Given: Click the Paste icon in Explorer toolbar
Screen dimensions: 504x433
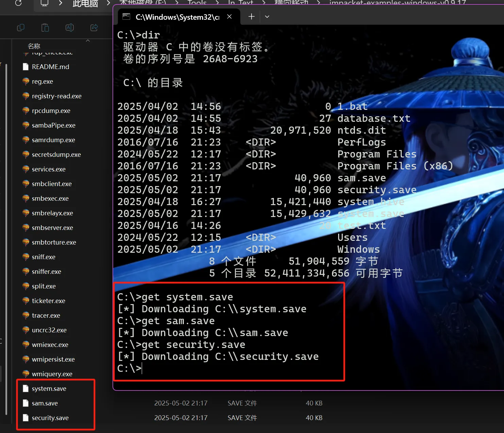Looking at the screenshot, I should coord(45,28).
